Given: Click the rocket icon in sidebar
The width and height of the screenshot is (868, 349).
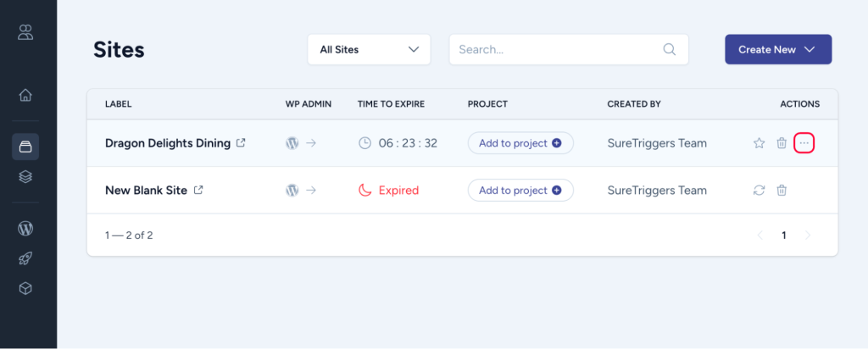Looking at the screenshot, I should (25, 258).
